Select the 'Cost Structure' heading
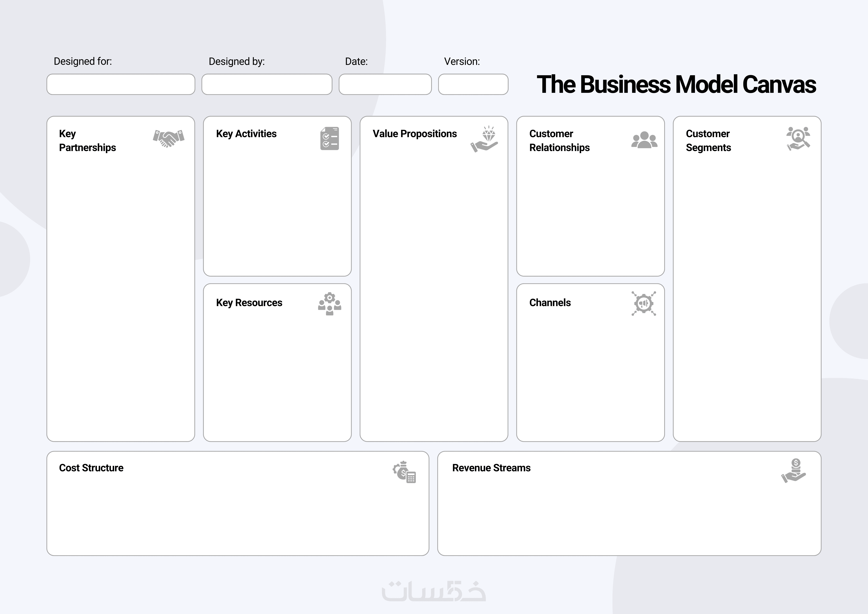 click(91, 468)
